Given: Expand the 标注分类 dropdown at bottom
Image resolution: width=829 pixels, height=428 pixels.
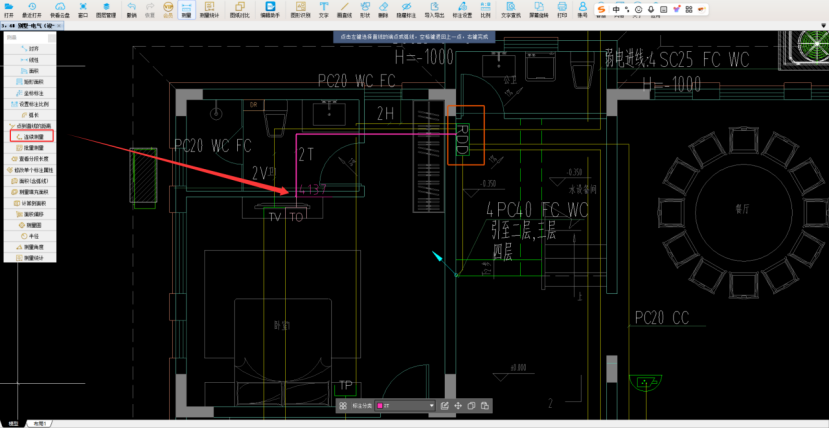Looking at the screenshot, I should point(431,406).
